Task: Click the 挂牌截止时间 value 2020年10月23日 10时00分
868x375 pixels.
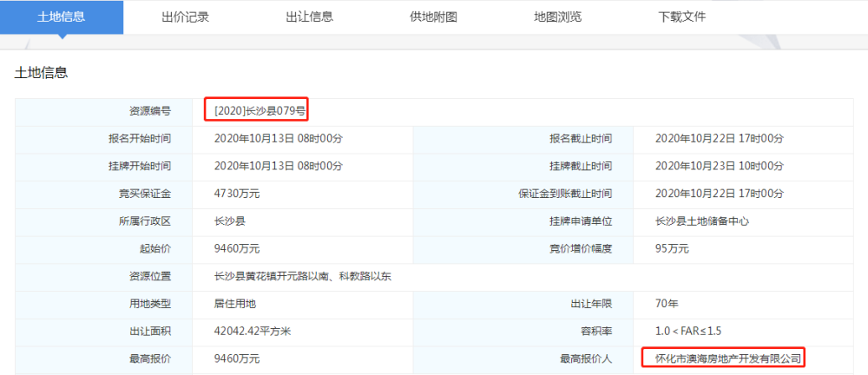Action: pos(719,166)
